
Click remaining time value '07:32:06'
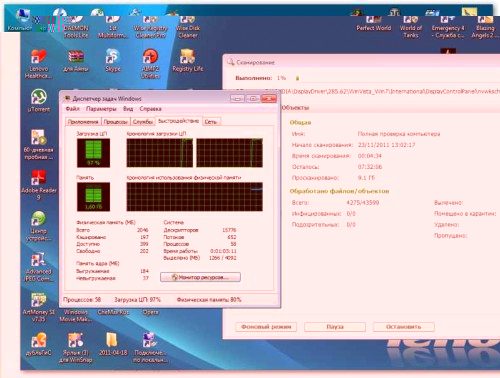coord(370,167)
